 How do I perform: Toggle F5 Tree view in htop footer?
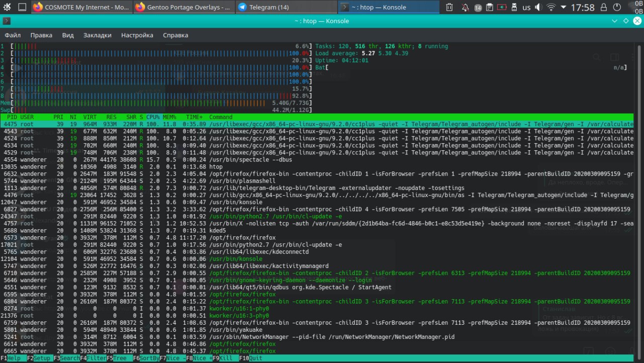120,358
